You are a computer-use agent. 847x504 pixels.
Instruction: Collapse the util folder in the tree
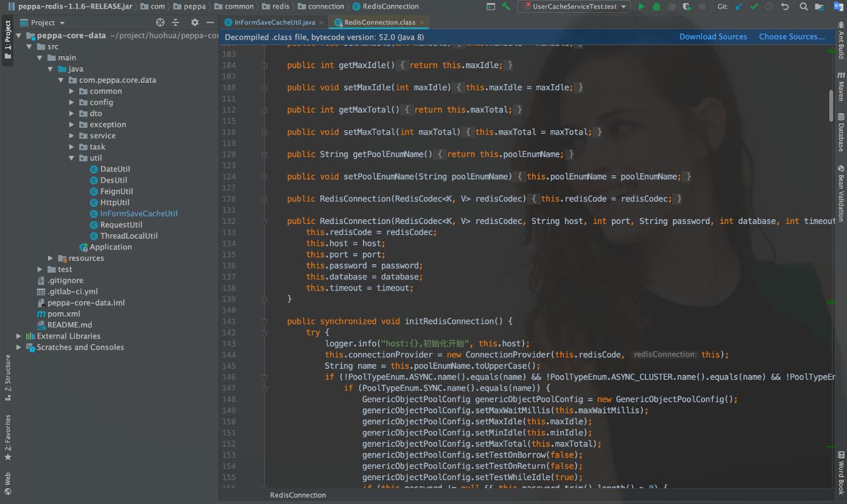pyautogui.click(x=72, y=158)
